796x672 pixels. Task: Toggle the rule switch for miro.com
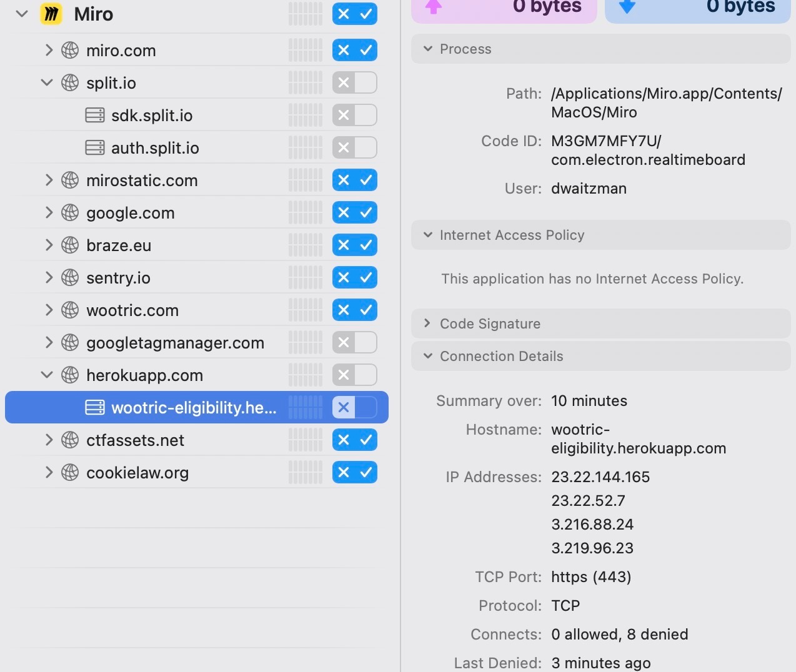point(355,50)
